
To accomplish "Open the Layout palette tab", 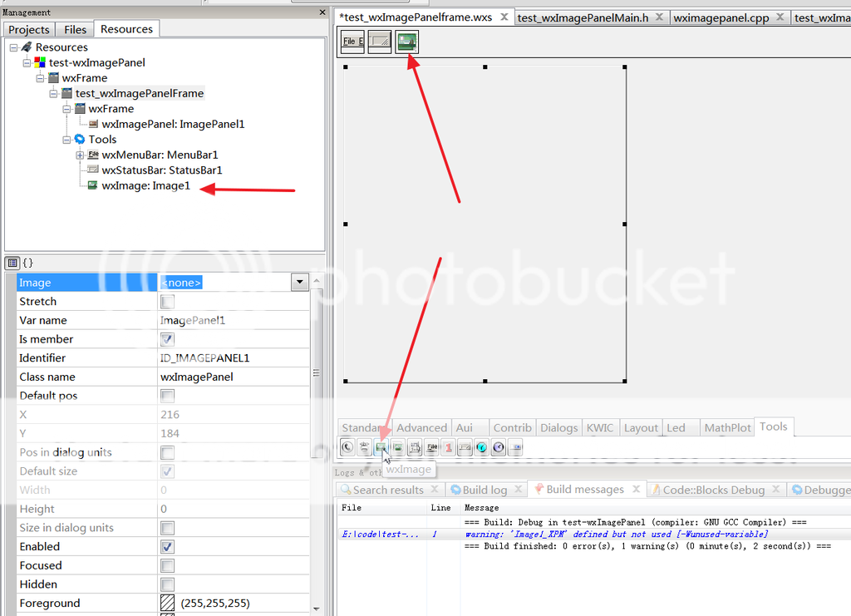I will (641, 427).
